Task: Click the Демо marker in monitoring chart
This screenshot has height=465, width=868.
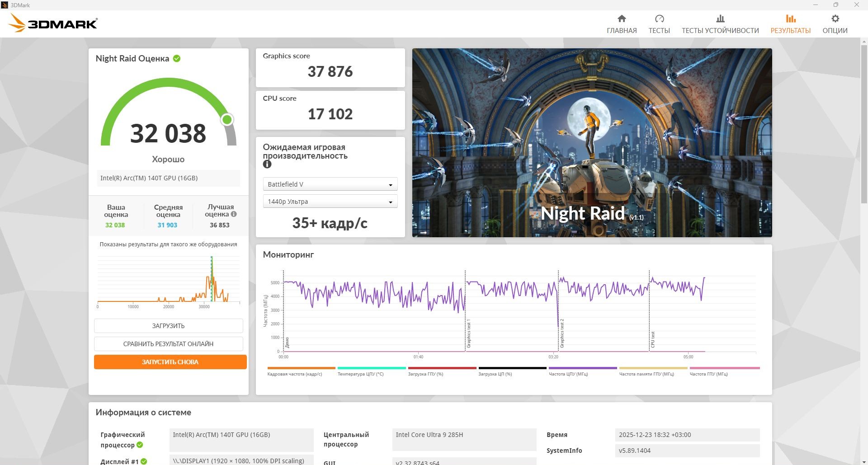Action: click(x=287, y=342)
